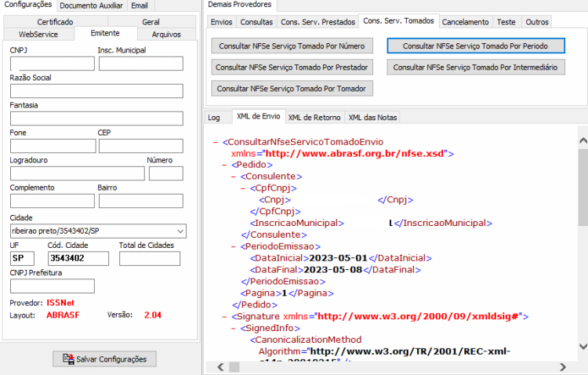This screenshot has height=375, width=588.
Task: Collapse the Signature XML node
Action: (x=224, y=317)
